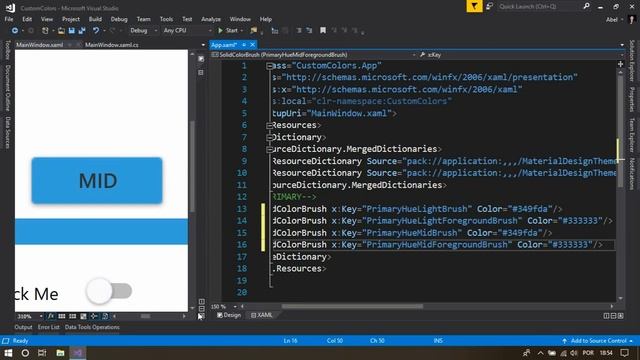Open the File menu
The image size is (640, 360).
point(9,19)
